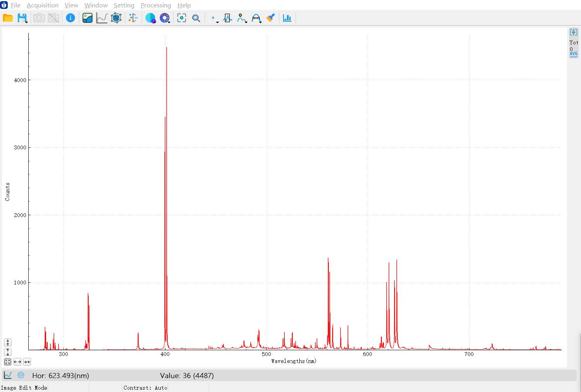This screenshot has height=392, width=581.
Task: Click the fit-to-window axes button
Action: click(x=7, y=362)
